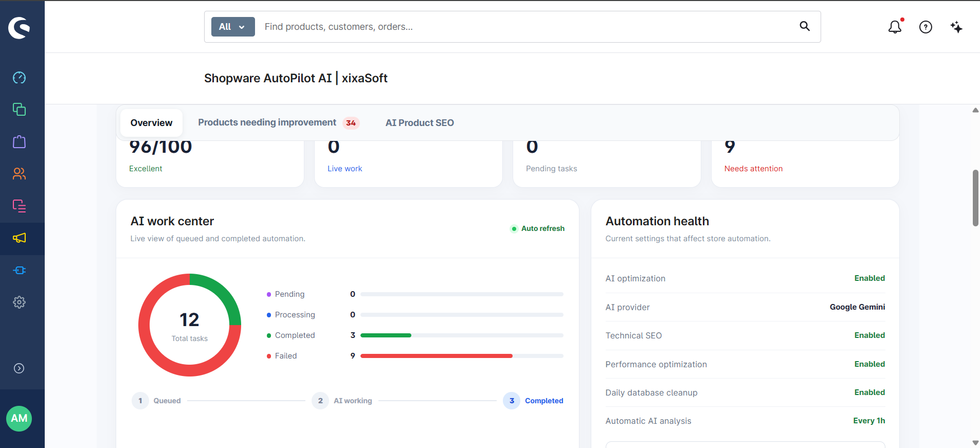Screen dimensions: 980x448
Task: Toggle the Auto refresh indicator
Action: tap(537, 228)
